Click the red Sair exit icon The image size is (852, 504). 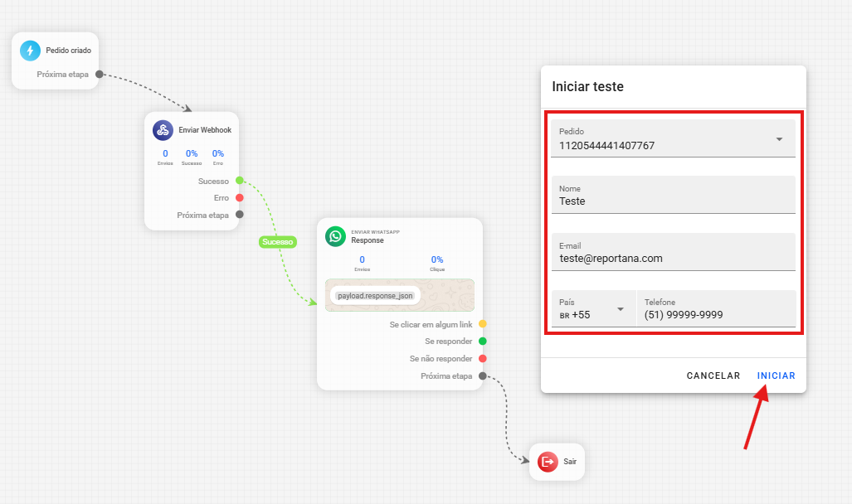(x=548, y=462)
